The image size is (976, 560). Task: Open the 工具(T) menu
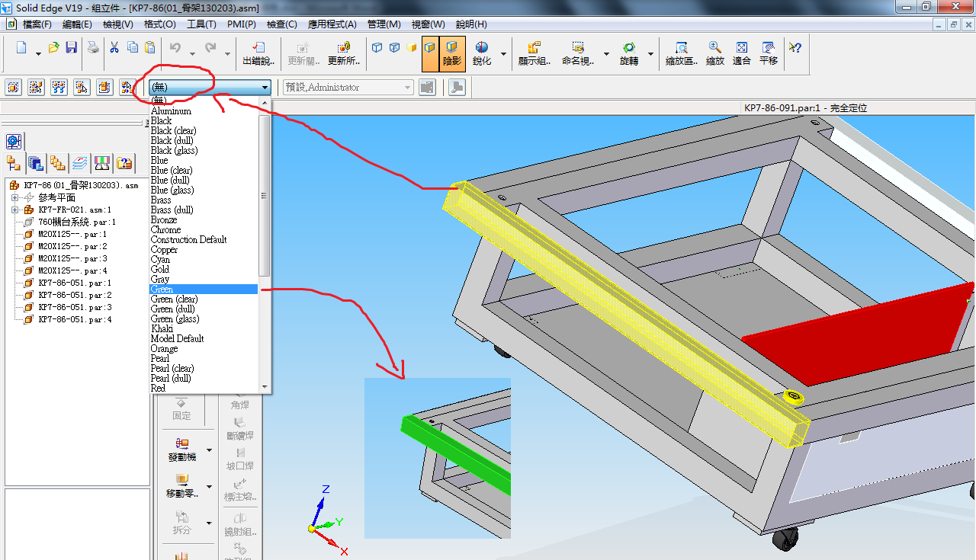[201, 24]
